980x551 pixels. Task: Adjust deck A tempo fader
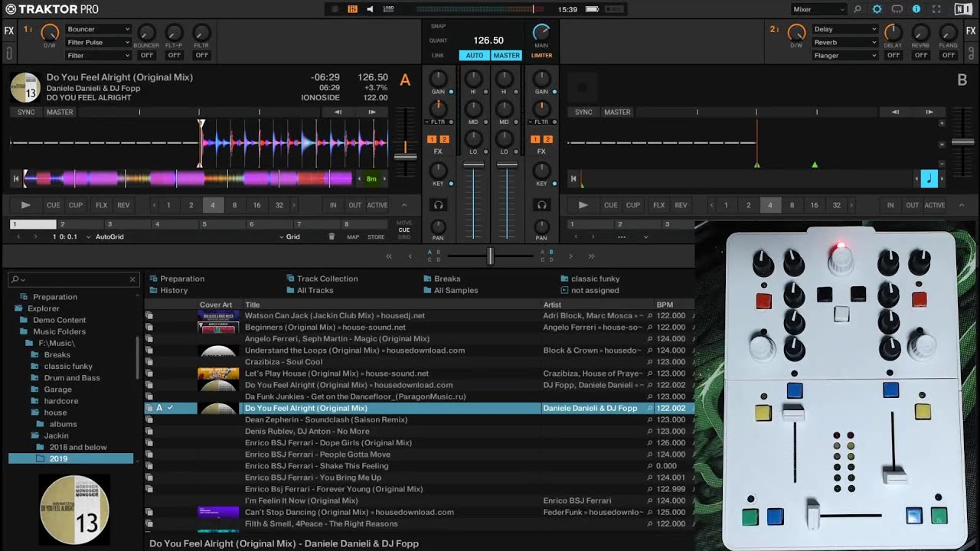click(x=405, y=156)
